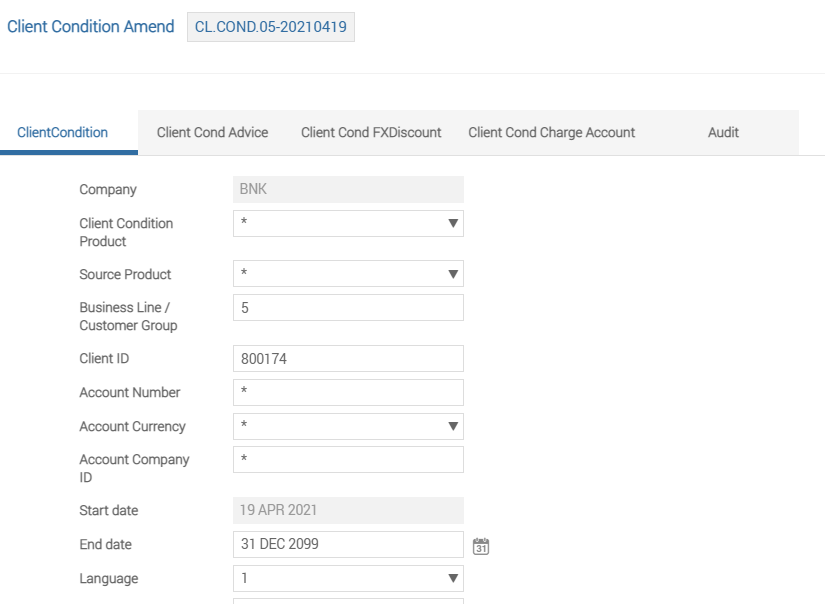Open the Client Cond Advice tab
825x616 pixels.
[212, 132]
